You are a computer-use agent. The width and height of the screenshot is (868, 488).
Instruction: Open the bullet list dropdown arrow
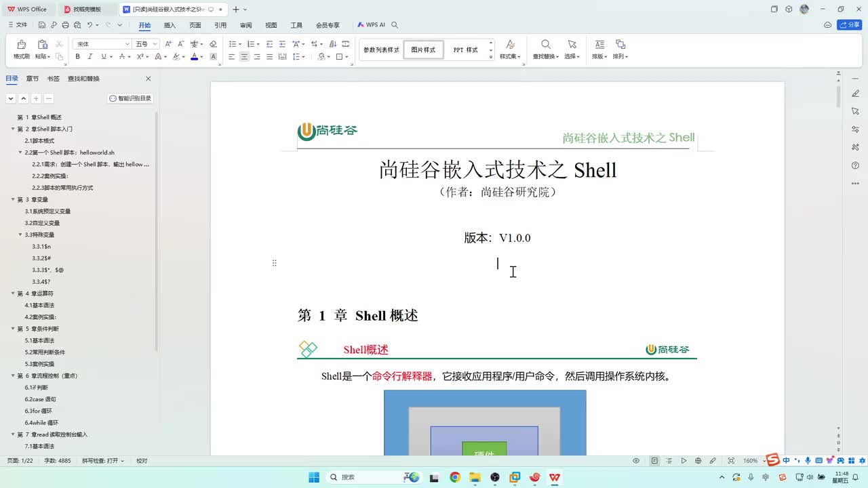[x=240, y=44]
